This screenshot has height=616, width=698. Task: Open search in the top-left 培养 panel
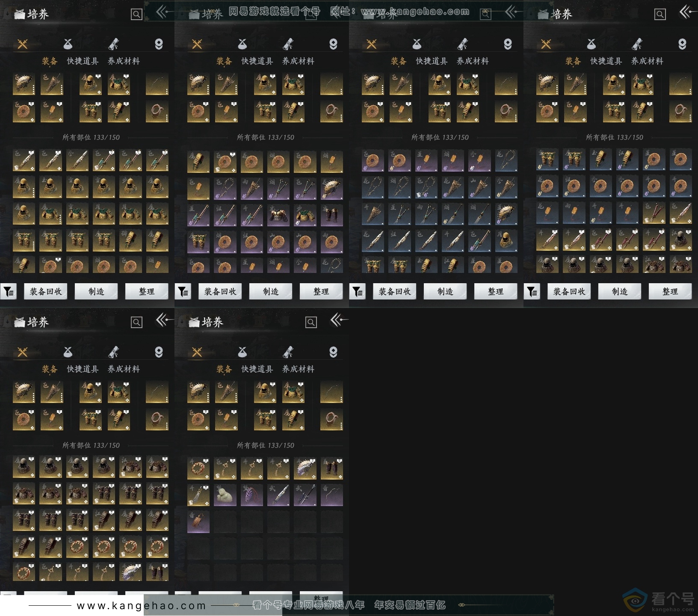click(136, 15)
